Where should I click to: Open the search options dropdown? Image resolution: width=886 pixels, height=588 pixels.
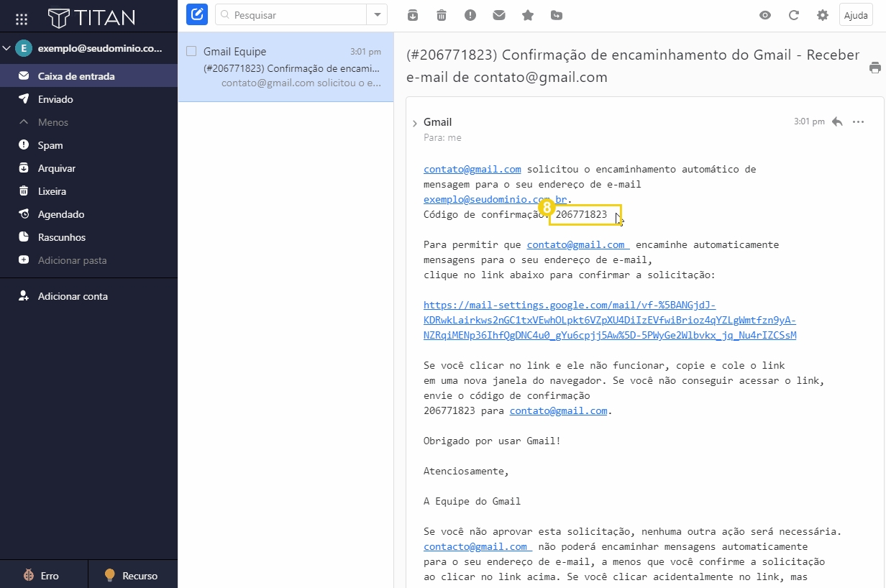tap(377, 14)
